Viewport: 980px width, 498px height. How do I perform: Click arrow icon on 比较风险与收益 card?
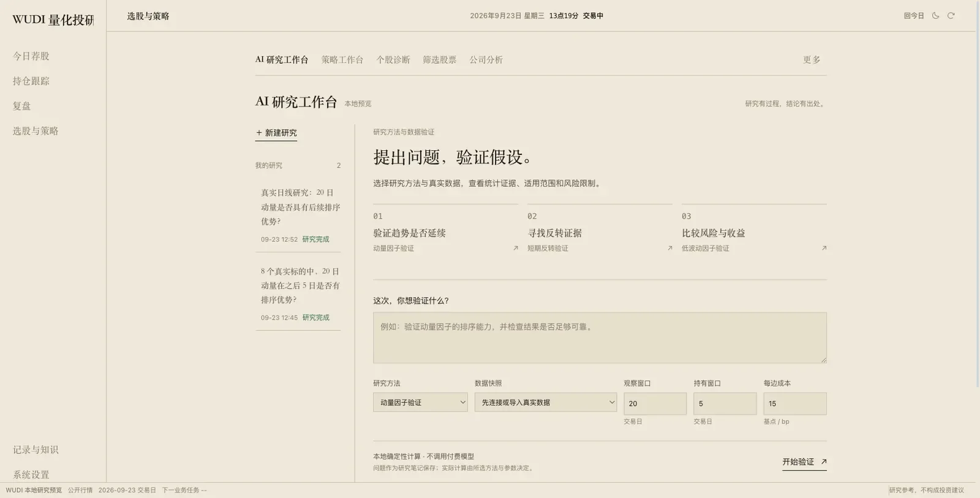click(x=824, y=248)
